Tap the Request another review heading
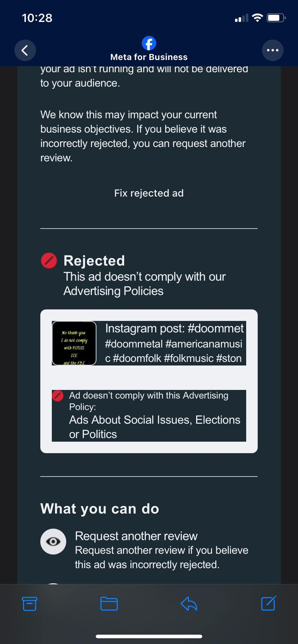298x644 pixels. tap(136, 536)
